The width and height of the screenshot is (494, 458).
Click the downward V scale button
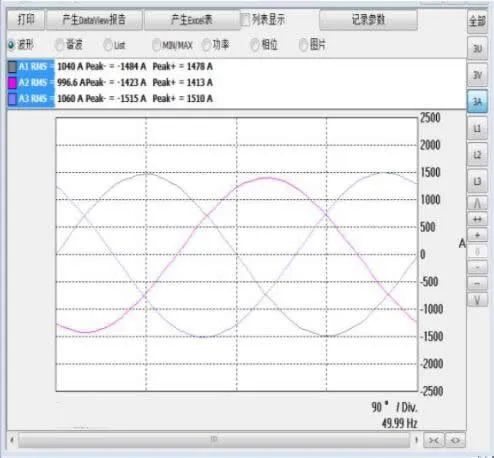pyautogui.click(x=477, y=300)
